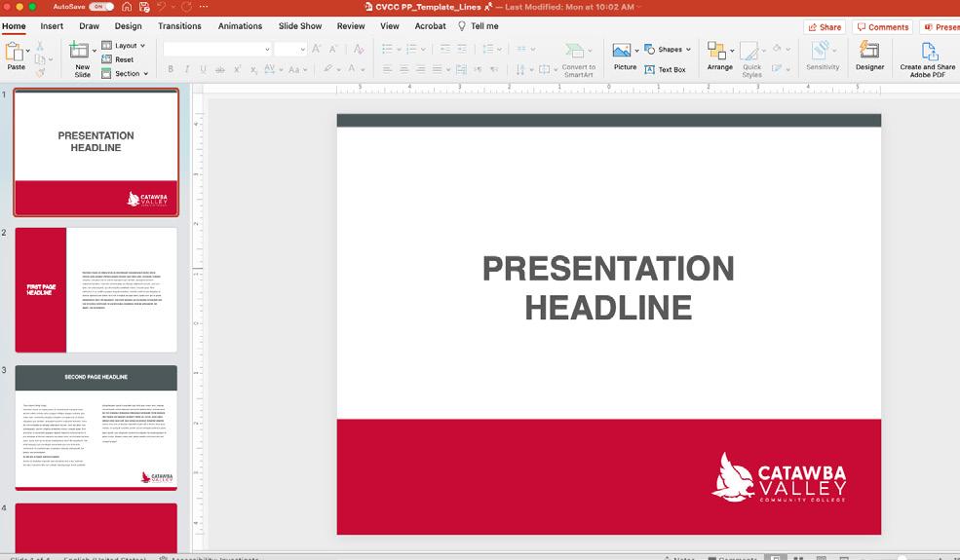The image size is (960, 560).
Task: Open the Review tab
Action: tap(351, 26)
